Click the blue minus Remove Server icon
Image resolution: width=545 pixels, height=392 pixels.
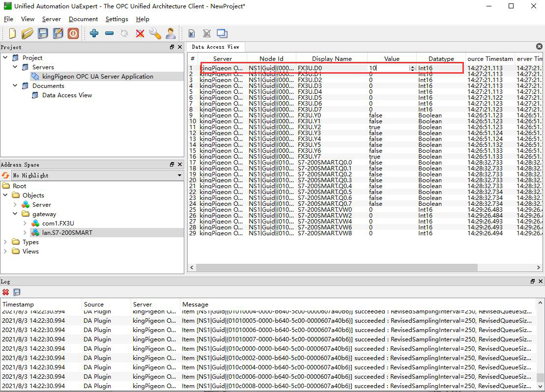109,33
